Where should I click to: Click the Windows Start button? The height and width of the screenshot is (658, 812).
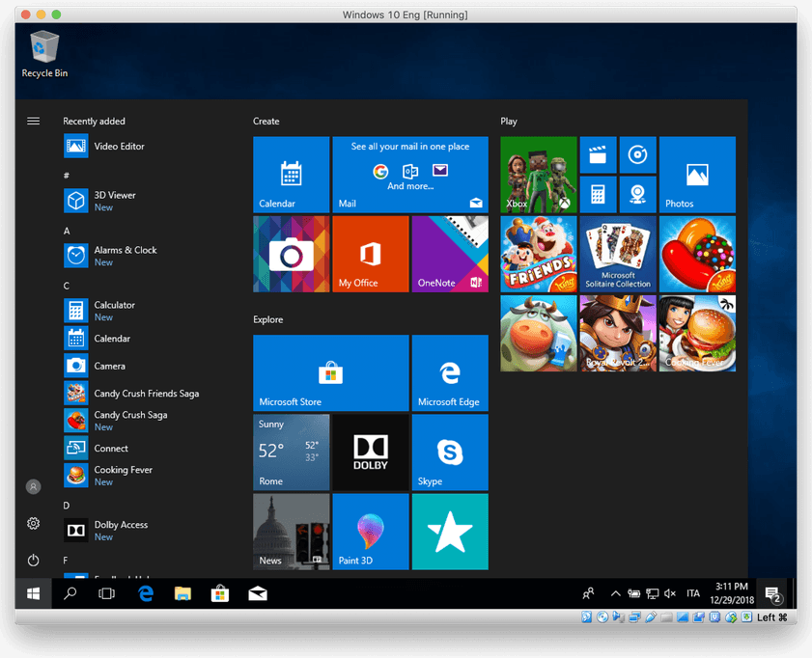(33, 593)
